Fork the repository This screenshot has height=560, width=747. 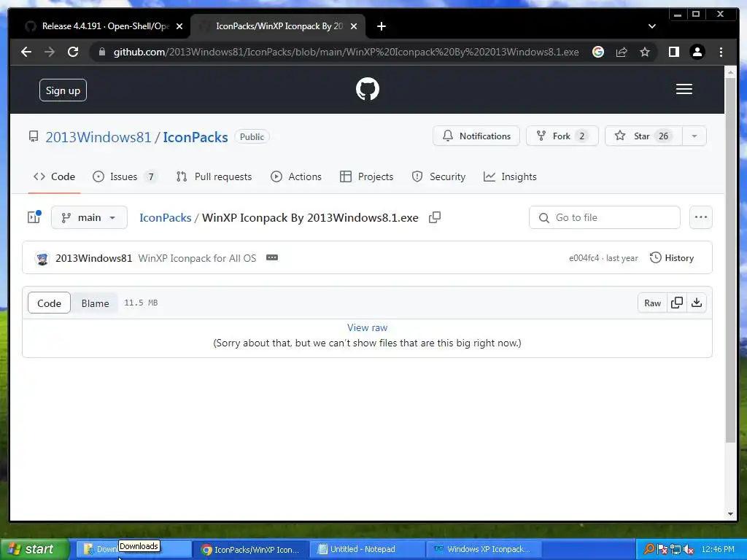point(562,136)
